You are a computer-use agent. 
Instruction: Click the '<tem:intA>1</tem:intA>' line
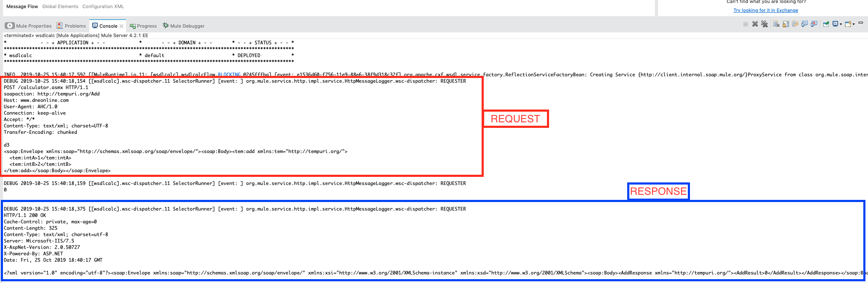coord(41,158)
